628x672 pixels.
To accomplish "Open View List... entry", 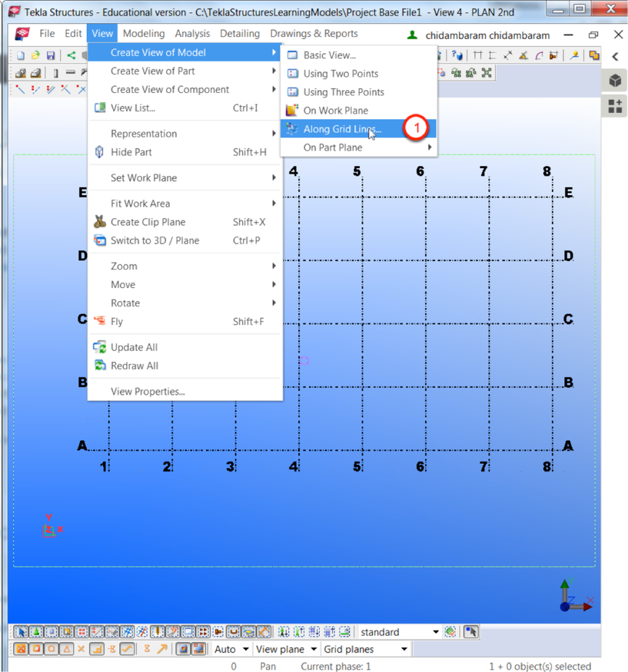I will click(185, 108).
